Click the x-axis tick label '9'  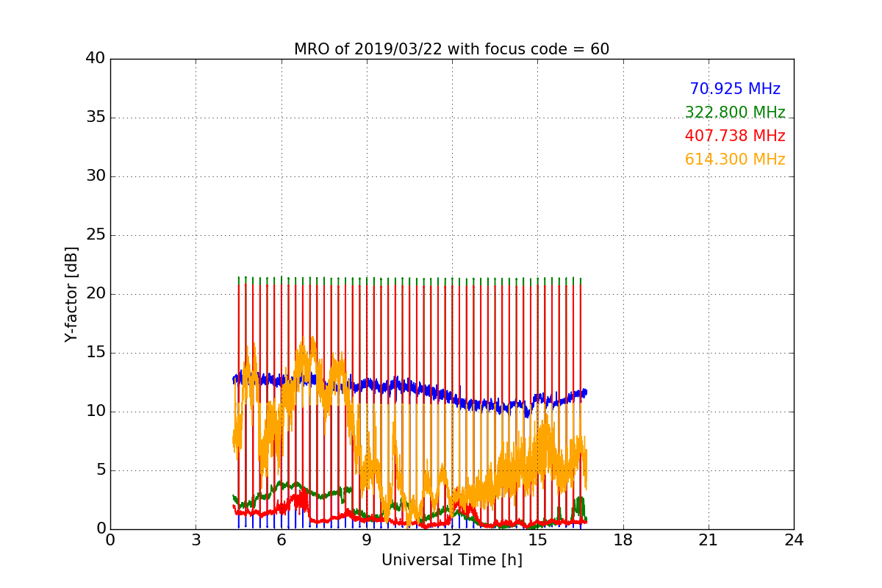coord(367,540)
